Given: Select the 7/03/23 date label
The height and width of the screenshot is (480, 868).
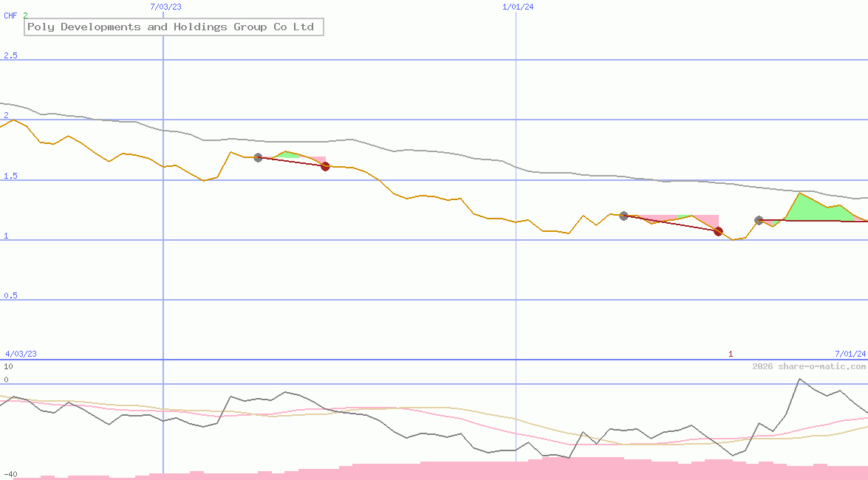Looking at the screenshot, I should [x=165, y=7].
